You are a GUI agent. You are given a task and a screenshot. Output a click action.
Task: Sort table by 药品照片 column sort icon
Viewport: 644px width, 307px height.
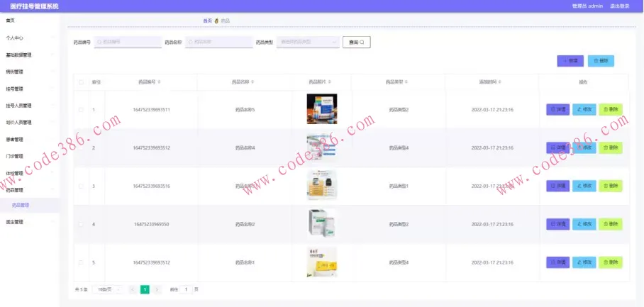click(329, 82)
